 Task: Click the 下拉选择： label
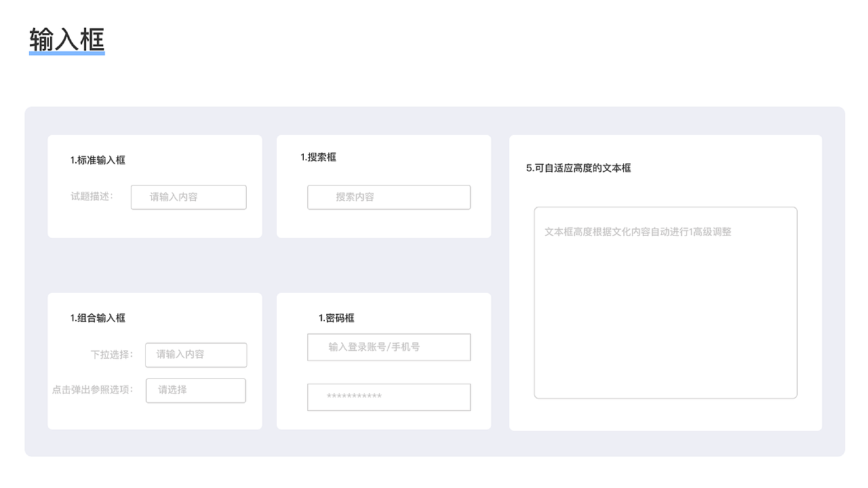pos(113,354)
